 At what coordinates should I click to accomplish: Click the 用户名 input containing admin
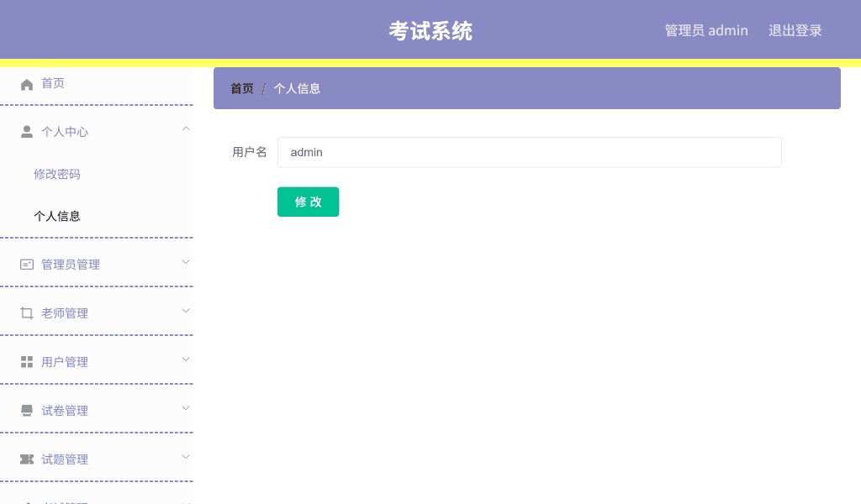(x=529, y=152)
